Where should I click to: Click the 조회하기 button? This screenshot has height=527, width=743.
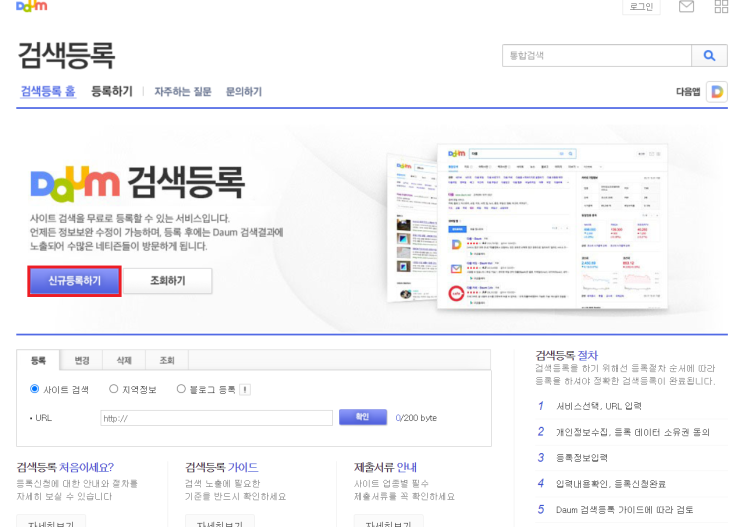coord(168,281)
